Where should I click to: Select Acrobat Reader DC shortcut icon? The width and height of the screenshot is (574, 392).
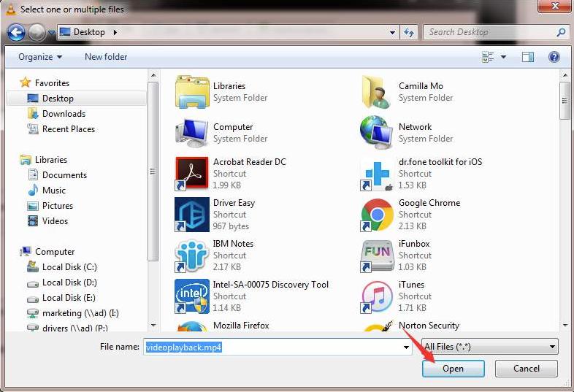[192, 174]
